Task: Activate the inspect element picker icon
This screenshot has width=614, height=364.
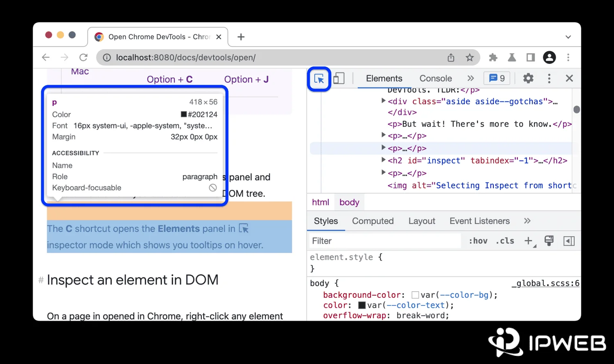Action: click(x=319, y=79)
